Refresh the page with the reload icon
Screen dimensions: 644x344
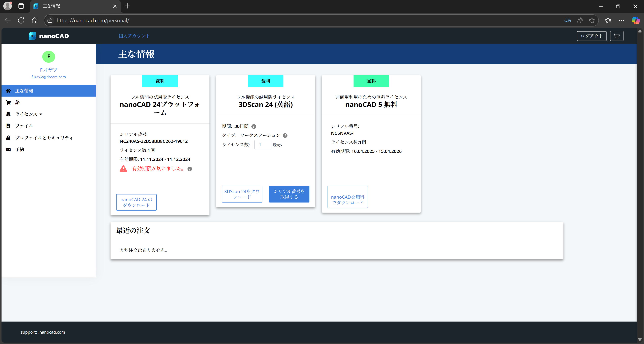(21, 20)
